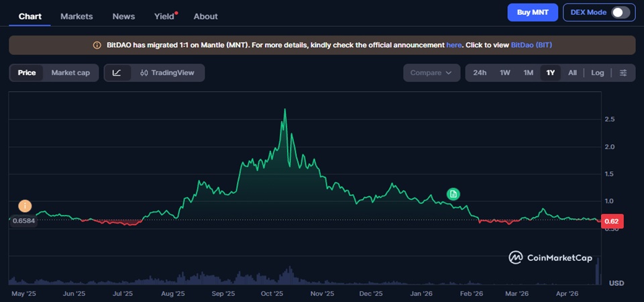Click the banner info circle icon
This screenshot has width=644, height=302.
97,45
